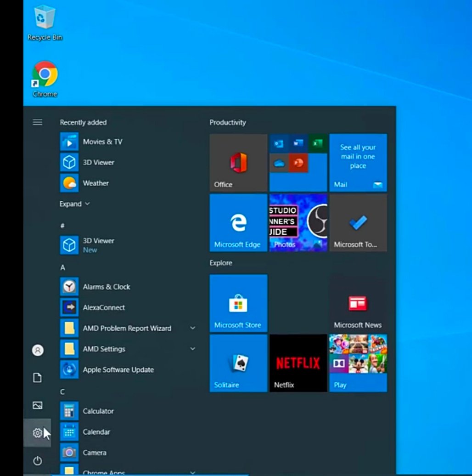Expand the Chrome Apps folder chevron
472x476 pixels.
click(193, 472)
